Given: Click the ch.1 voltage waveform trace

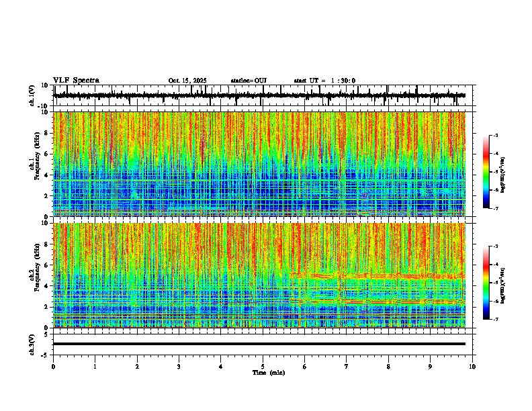Looking at the screenshot, I should pos(259,95).
